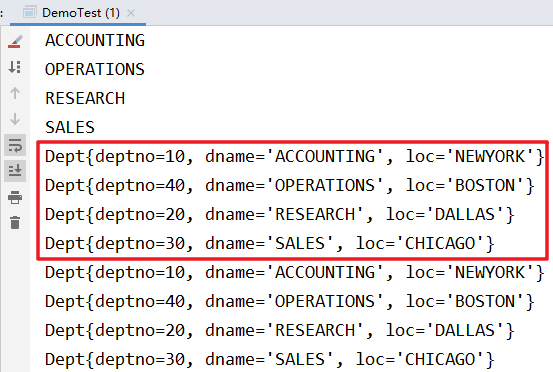Print the console output via printer icon
Image resolution: width=553 pixels, height=372 pixels.
(15, 197)
